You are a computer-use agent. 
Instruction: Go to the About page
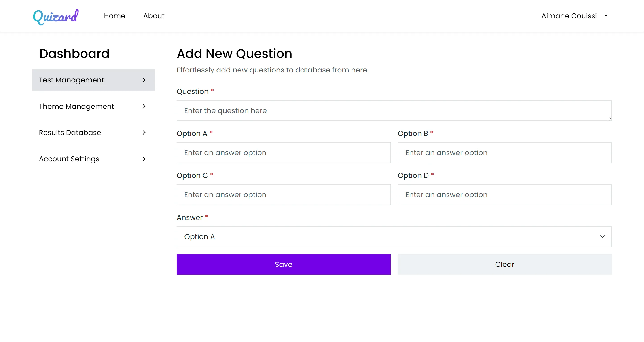(x=154, y=16)
